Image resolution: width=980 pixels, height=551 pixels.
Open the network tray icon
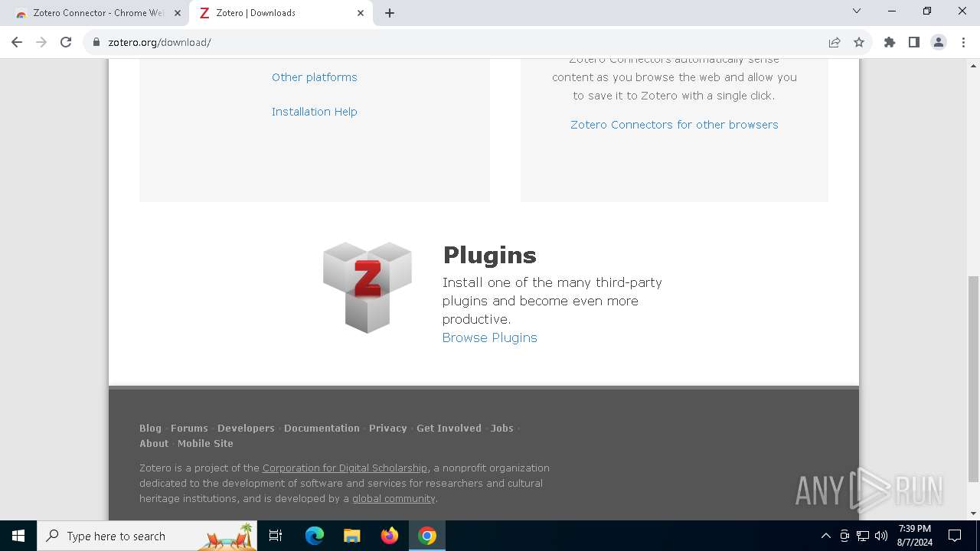pos(863,536)
